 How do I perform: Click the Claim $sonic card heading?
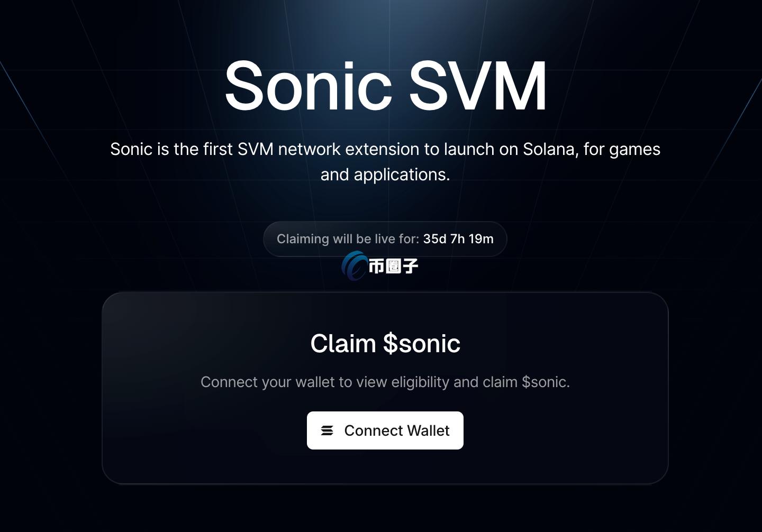[x=385, y=344]
